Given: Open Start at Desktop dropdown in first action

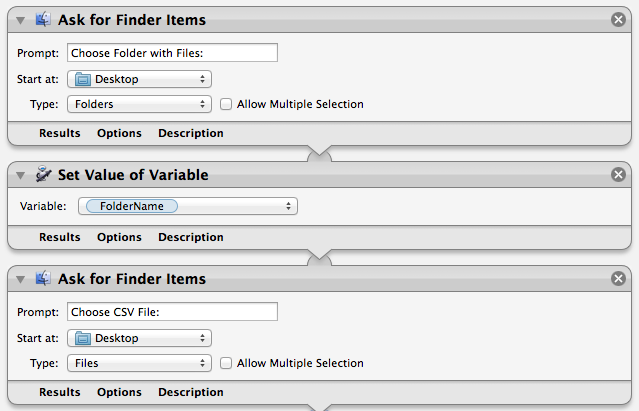Looking at the screenshot, I should (x=139, y=78).
